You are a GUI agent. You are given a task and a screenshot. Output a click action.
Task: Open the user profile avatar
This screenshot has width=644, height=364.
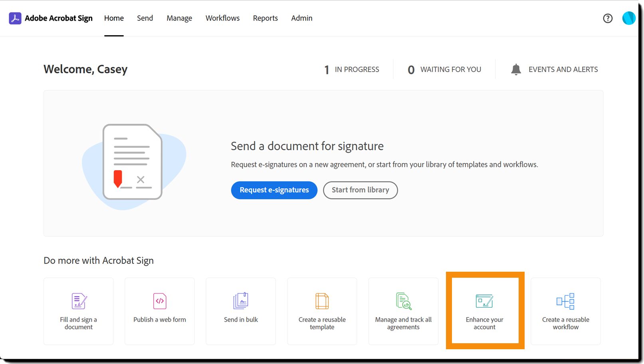[629, 18]
